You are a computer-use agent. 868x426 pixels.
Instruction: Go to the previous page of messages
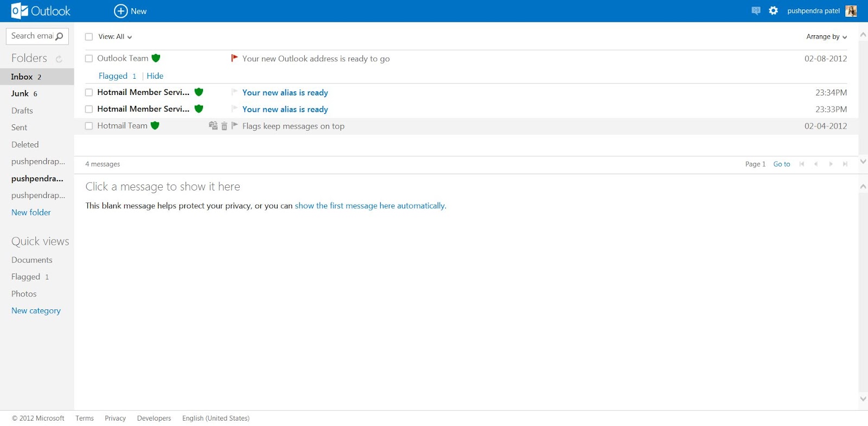pos(816,164)
